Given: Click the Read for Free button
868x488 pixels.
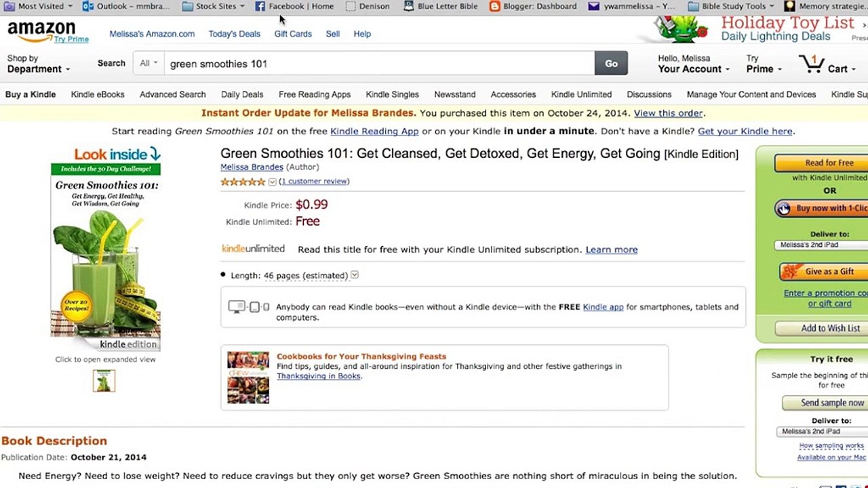Looking at the screenshot, I should [822, 163].
